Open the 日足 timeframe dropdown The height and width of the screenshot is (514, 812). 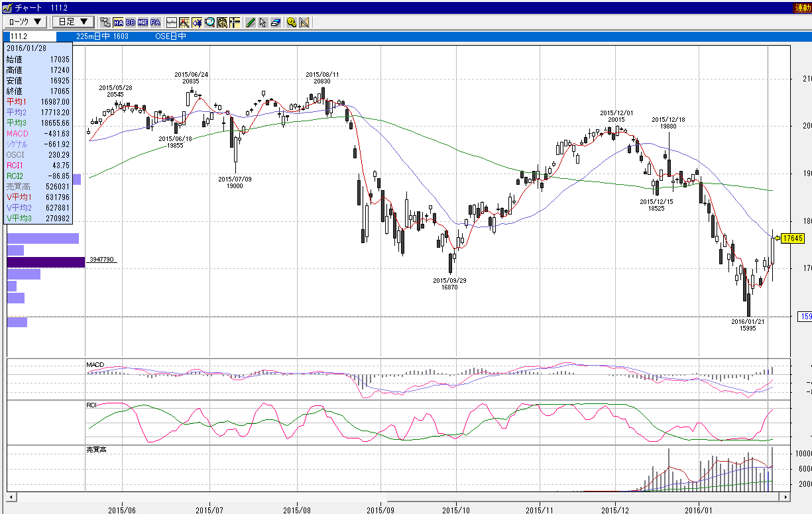coord(73,22)
